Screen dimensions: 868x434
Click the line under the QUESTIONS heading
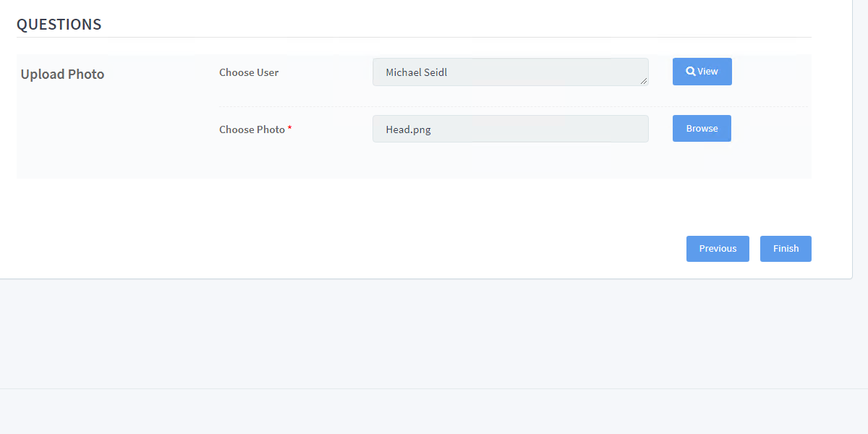tap(414, 37)
